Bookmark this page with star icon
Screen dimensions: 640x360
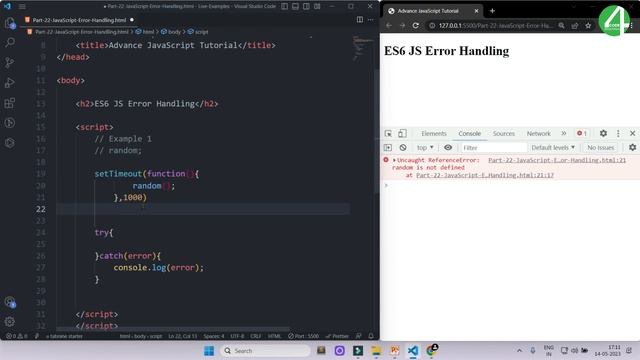coord(588,25)
